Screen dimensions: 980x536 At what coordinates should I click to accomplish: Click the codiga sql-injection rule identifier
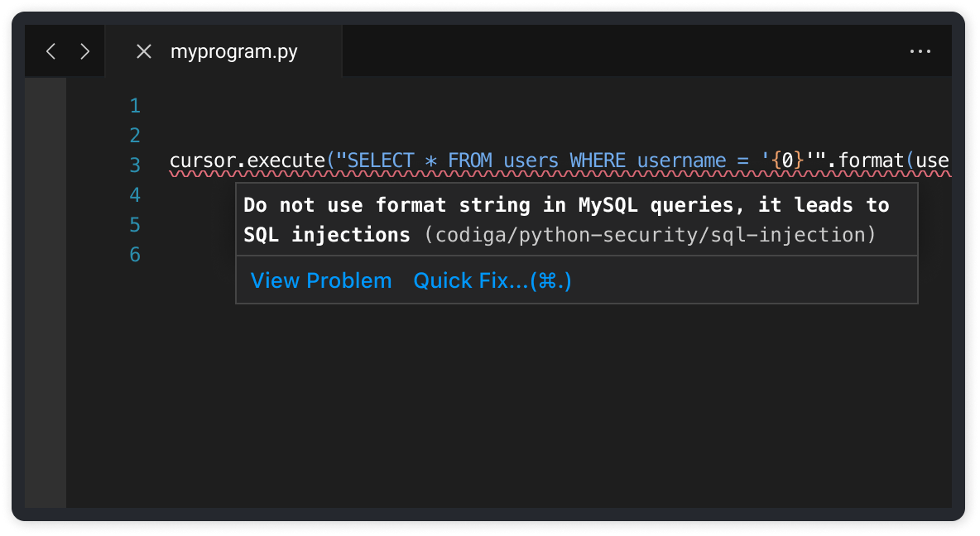(x=650, y=235)
